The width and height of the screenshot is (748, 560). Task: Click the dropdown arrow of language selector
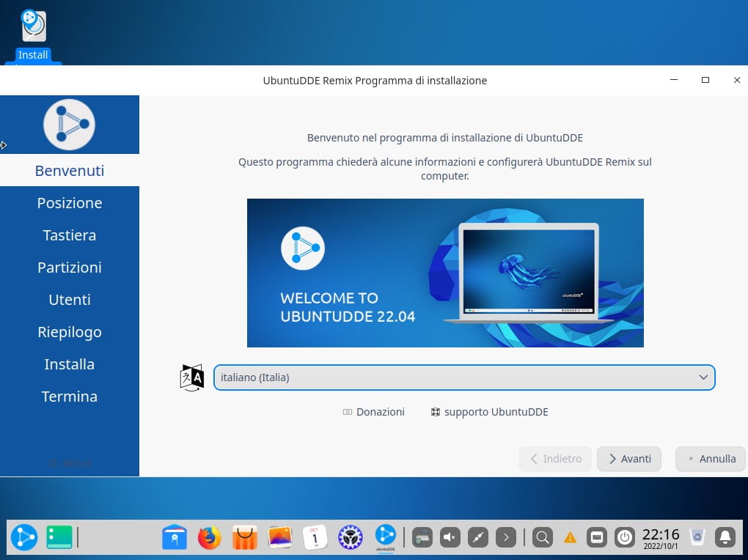point(703,377)
